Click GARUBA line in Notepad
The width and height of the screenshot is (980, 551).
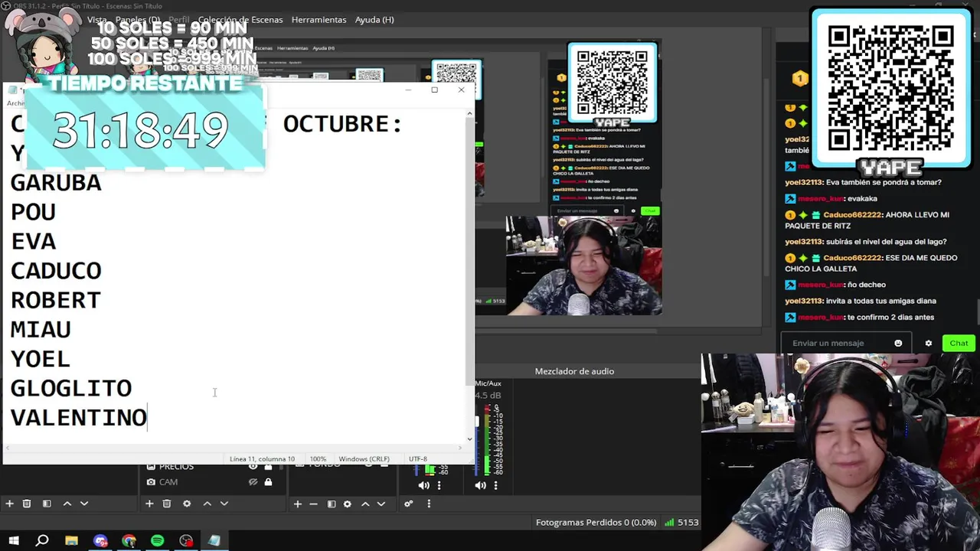(x=56, y=182)
